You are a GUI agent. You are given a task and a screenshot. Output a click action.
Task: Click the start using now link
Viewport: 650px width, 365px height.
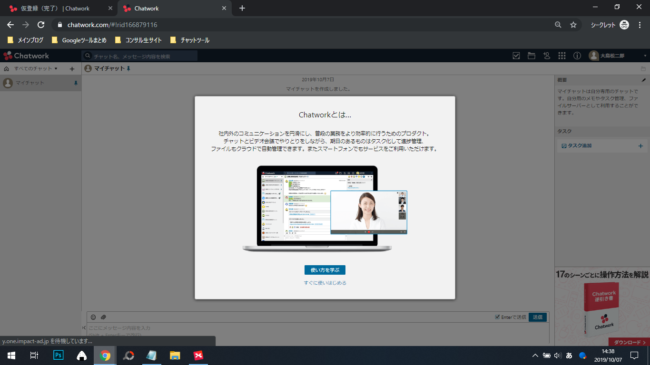point(325,283)
